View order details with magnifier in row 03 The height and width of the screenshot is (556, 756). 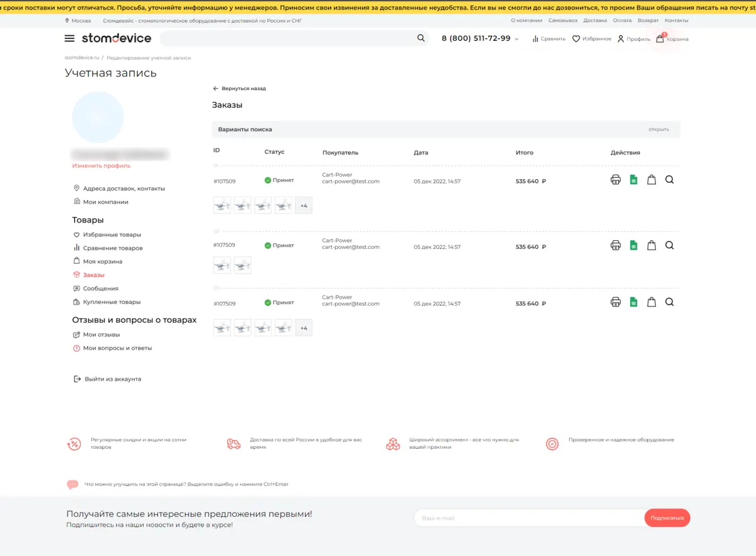[x=669, y=302]
